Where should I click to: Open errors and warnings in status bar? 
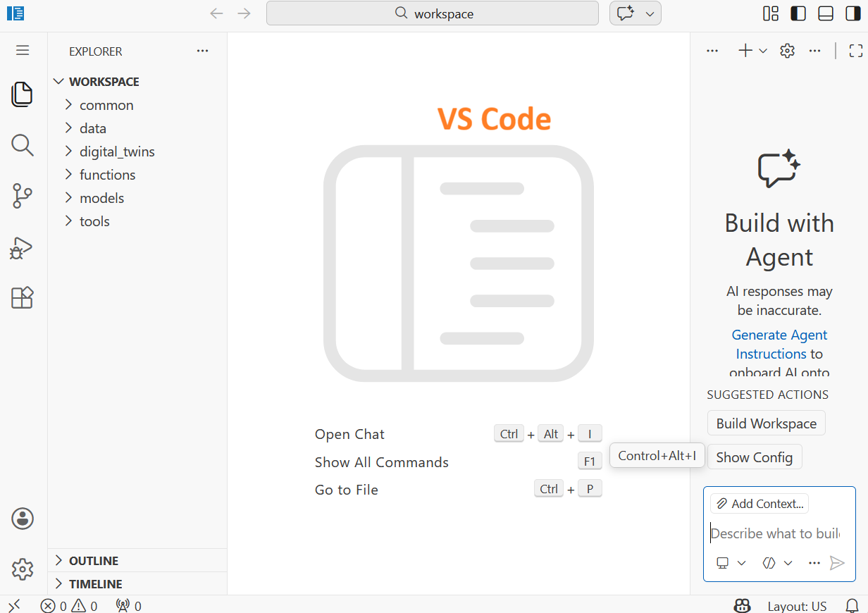pyautogui.click(x=69, y=606)
